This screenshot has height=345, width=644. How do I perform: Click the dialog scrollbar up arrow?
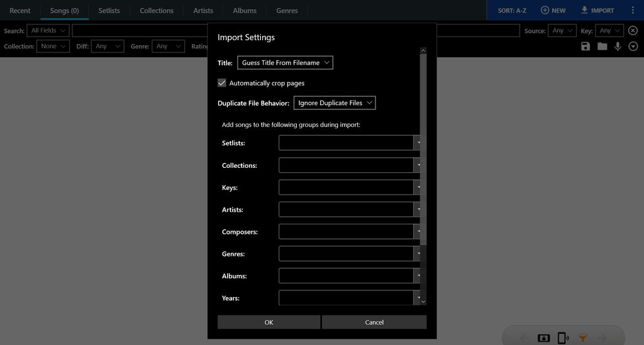click(x=423, y=50)
